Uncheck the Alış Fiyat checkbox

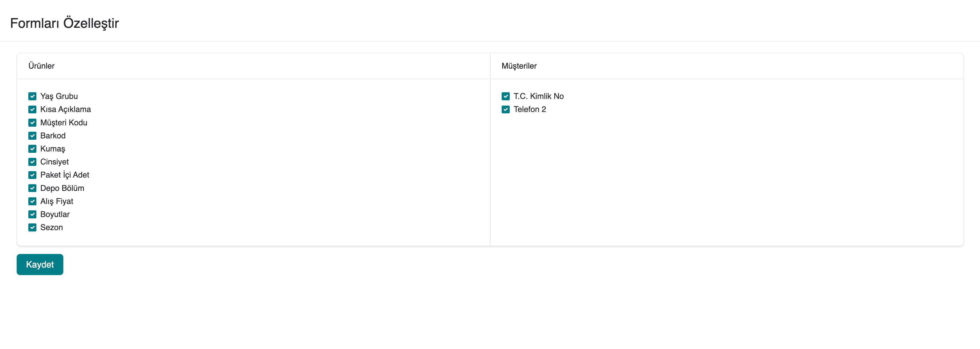coord(32,201)
